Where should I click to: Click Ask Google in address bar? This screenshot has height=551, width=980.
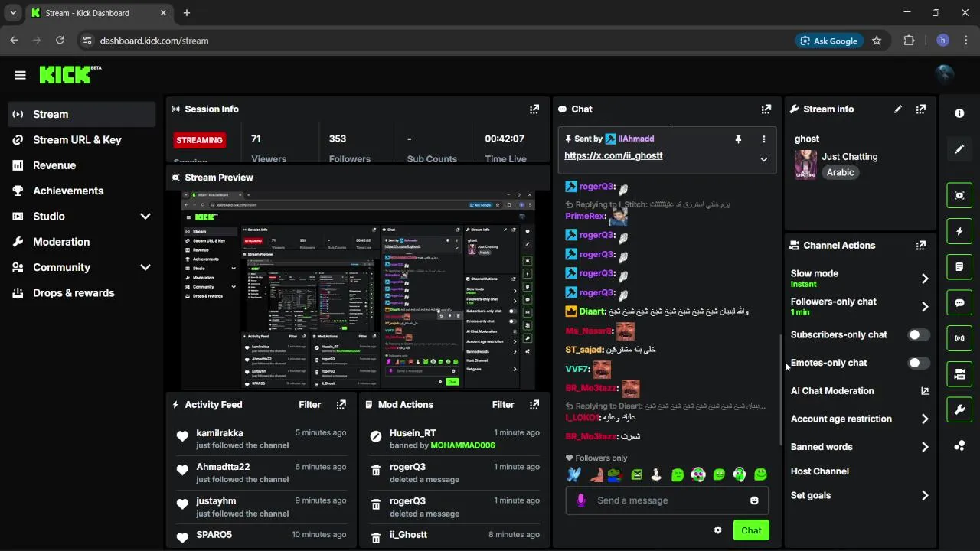[x=828, y=41]
